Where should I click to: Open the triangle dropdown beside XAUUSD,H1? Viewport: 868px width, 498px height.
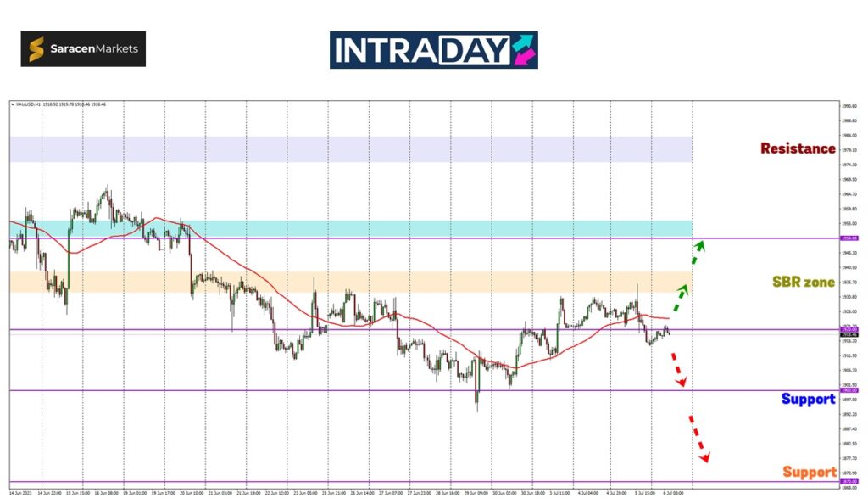click(12, 104)
